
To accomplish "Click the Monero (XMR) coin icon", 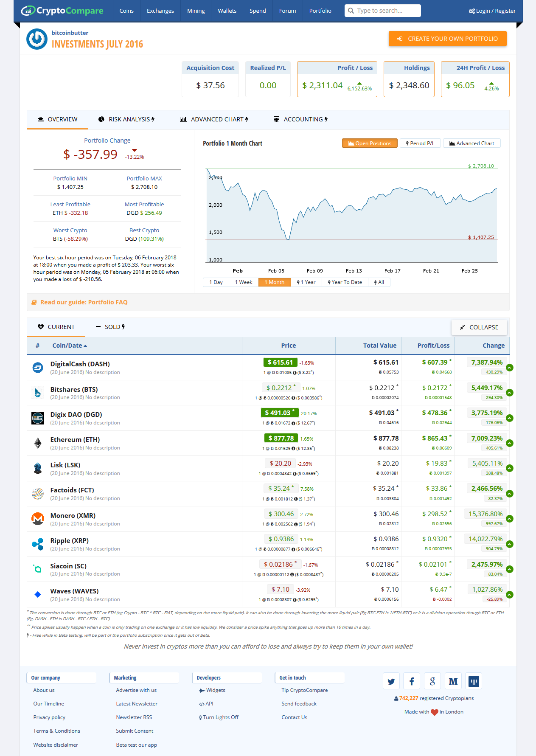I will coord(38,519).
